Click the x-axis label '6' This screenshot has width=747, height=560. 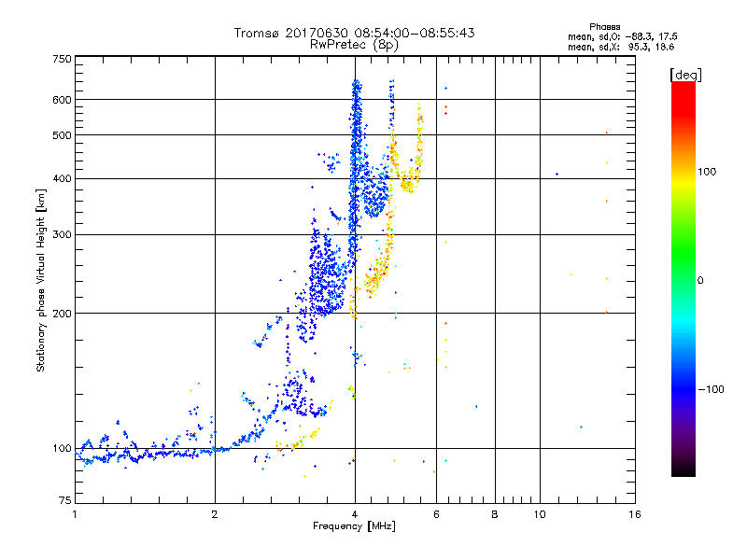coord(436,514)
